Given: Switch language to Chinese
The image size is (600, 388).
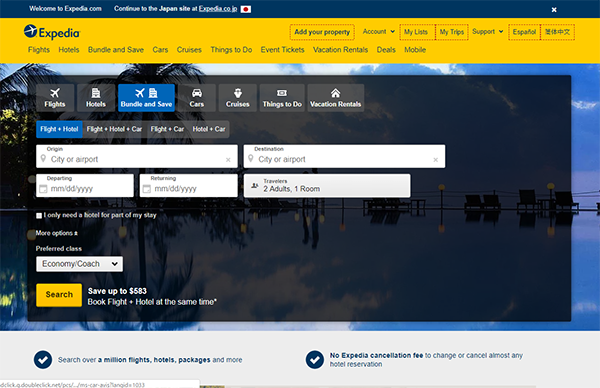Looking at the screenshot, I should point(558,32).
